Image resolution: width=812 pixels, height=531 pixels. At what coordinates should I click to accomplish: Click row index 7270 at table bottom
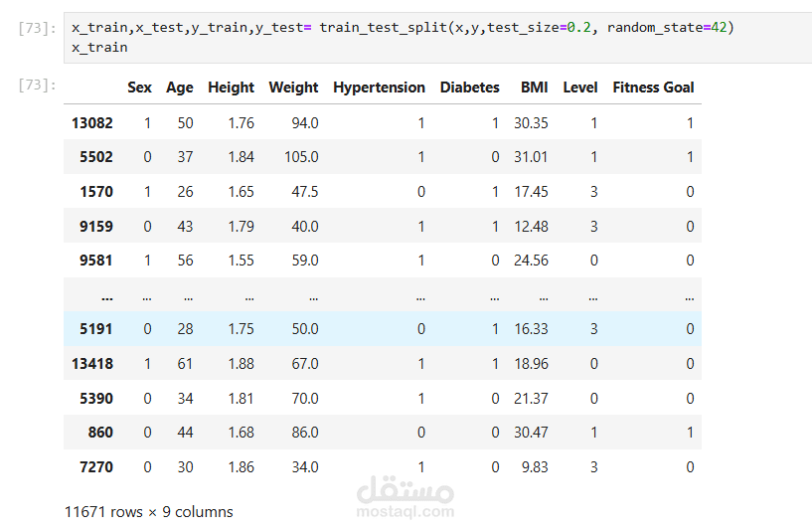96,467
